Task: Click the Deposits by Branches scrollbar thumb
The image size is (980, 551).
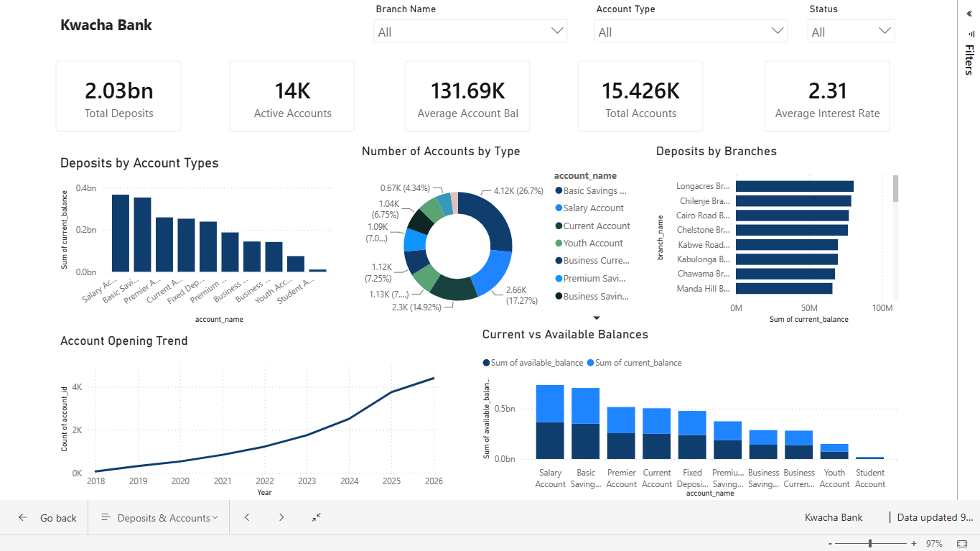Action: coord(895,189)
